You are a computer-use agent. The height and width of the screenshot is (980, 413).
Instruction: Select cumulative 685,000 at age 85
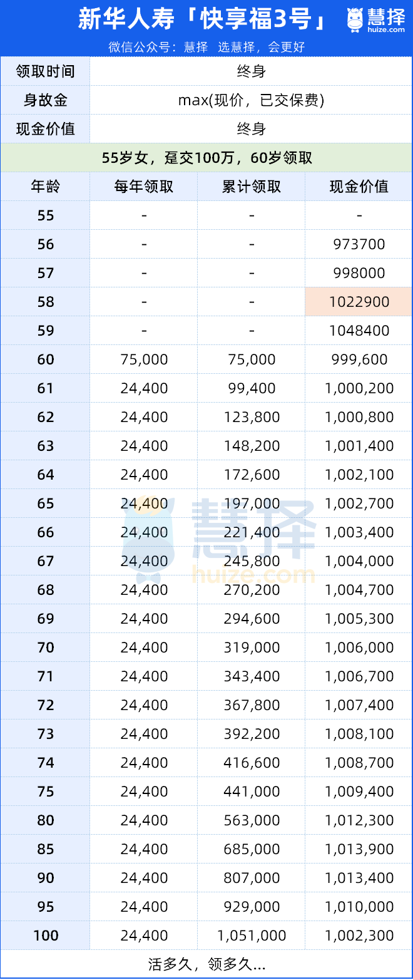point(252,849)
